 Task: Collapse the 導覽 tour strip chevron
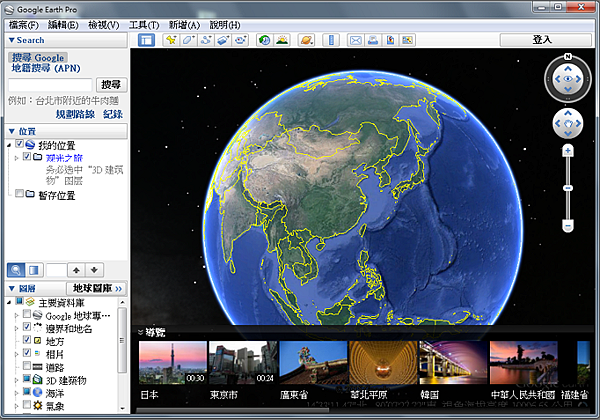(140, 332)
